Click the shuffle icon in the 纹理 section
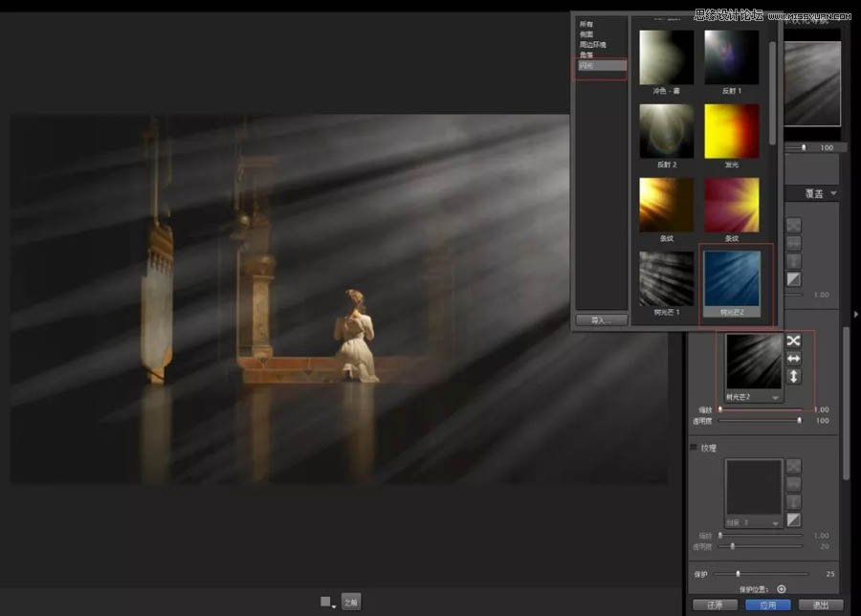 point(793,467)
